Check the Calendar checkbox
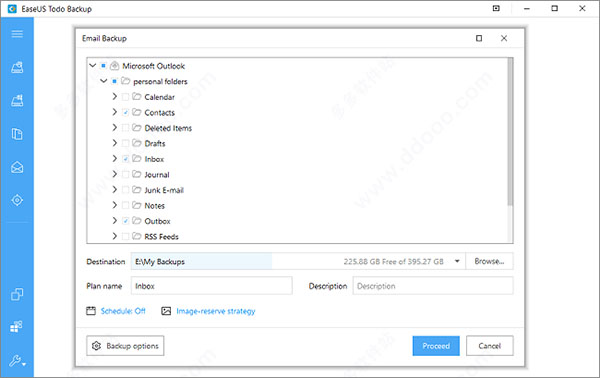 coord(125,97)
